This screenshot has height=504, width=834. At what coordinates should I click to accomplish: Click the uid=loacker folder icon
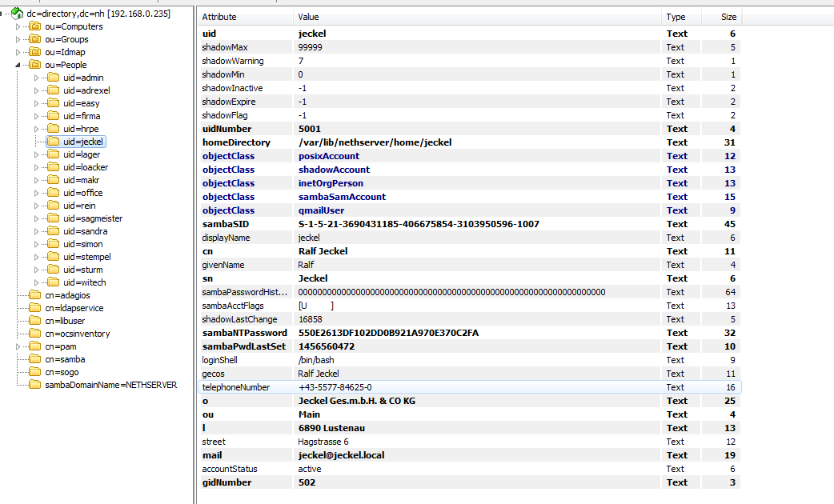click(x=53, y=167)
